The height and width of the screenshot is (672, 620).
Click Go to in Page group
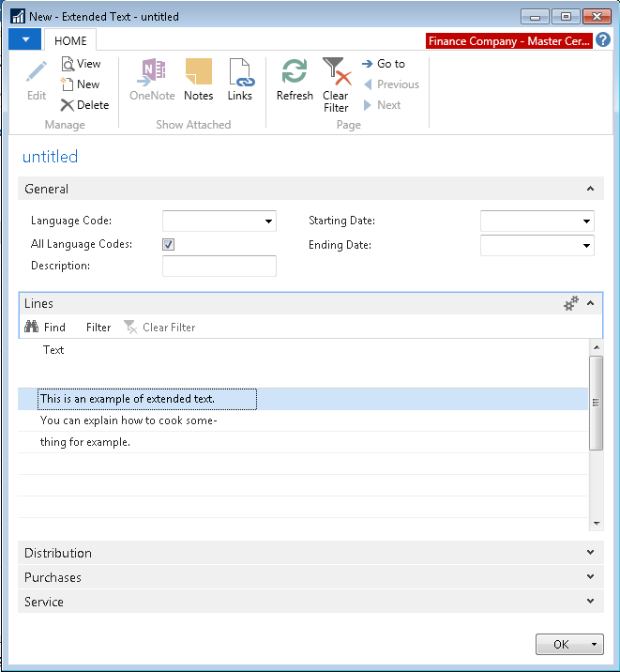pyautogui.click(x=383, y=64)
